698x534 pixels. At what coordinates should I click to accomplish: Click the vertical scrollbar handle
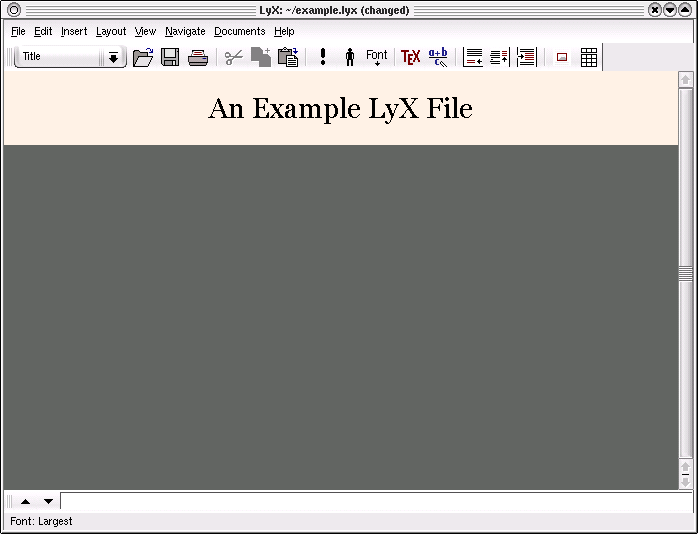tap(685, 273)
